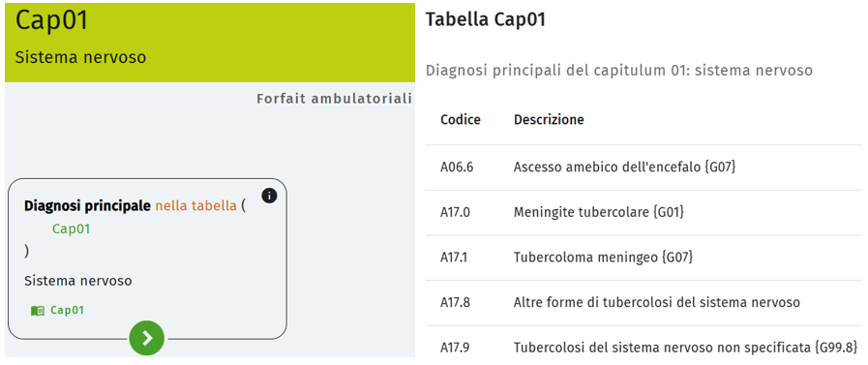Click the info icon on diagnosis card
This screenshot has width=868, height=365.
pos(269,196)
